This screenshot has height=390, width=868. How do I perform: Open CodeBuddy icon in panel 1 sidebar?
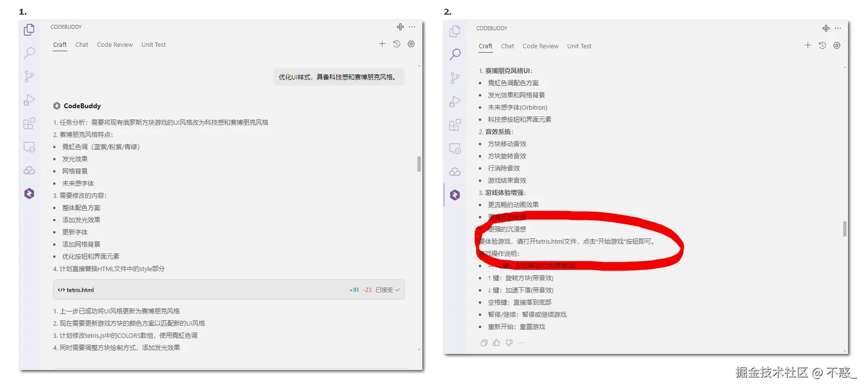[29, 194]
